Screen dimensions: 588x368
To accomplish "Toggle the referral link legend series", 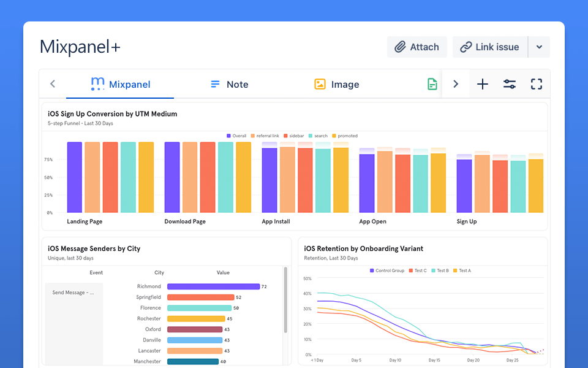I will pos(264,136).
